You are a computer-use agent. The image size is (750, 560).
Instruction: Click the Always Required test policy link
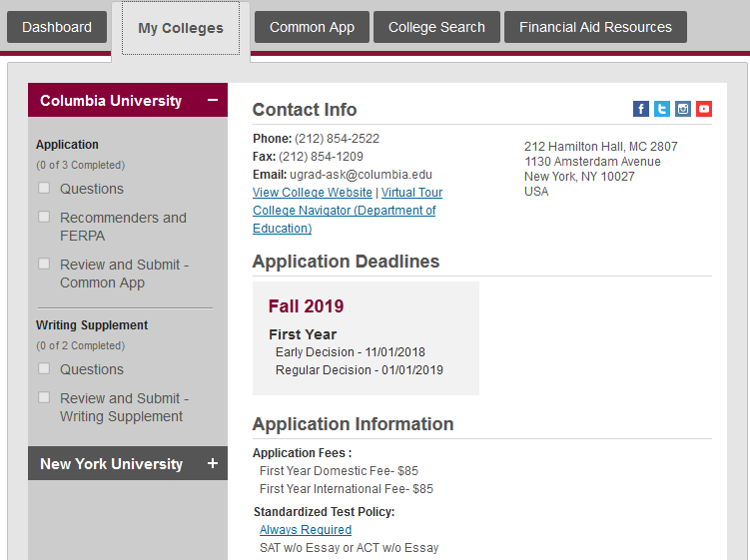tap(306, 530)
